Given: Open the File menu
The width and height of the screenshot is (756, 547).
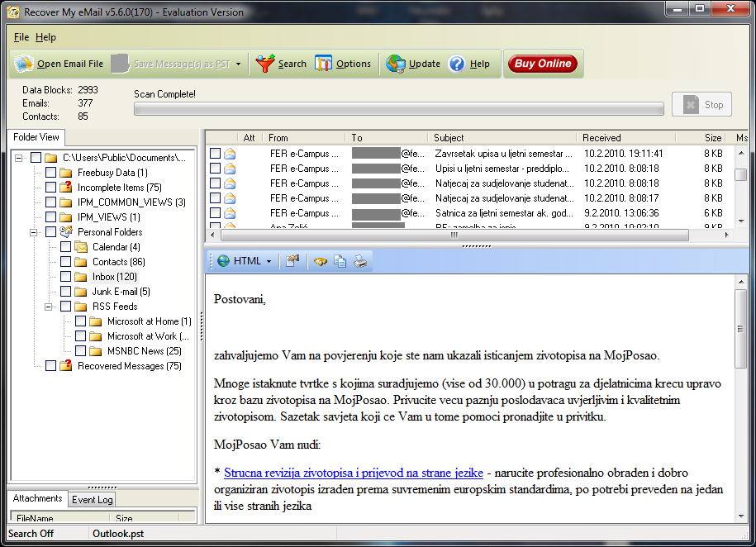Looking at the screenshot, I should tap(21, 37).
